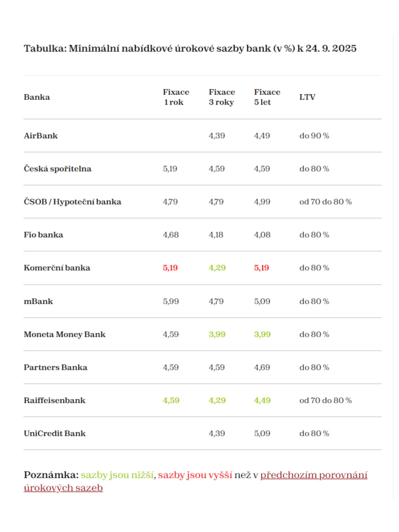Select the Česká spořitelna bank name
The height and width of the screenshot is (532, 399).
tap(58, 169)
